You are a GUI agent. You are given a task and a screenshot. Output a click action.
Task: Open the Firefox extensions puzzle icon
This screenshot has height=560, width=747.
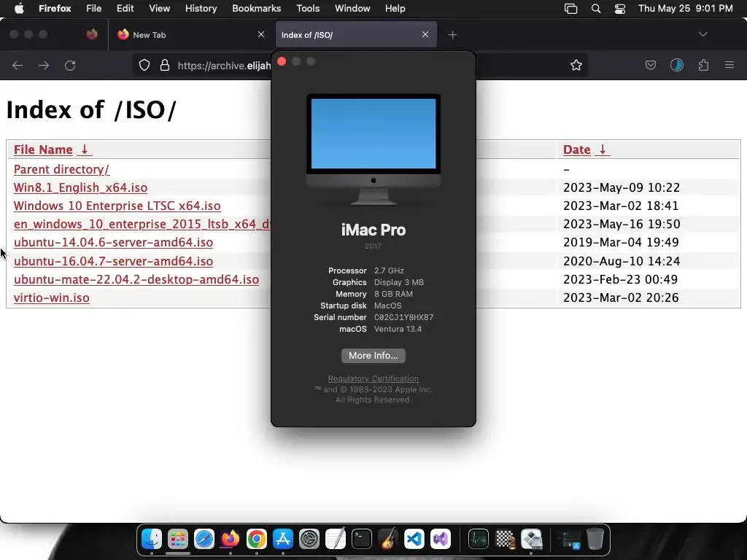click(703, 65)
